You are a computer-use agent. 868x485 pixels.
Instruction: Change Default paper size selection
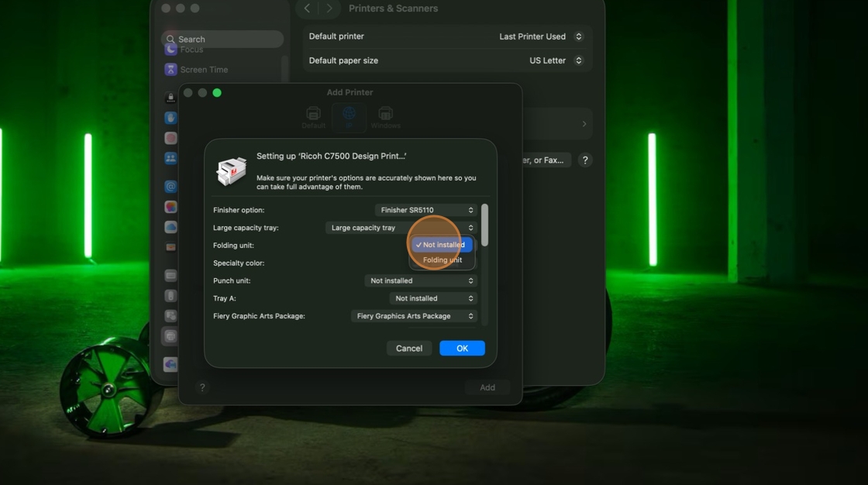pyautogui.click(x=555, y=60)
